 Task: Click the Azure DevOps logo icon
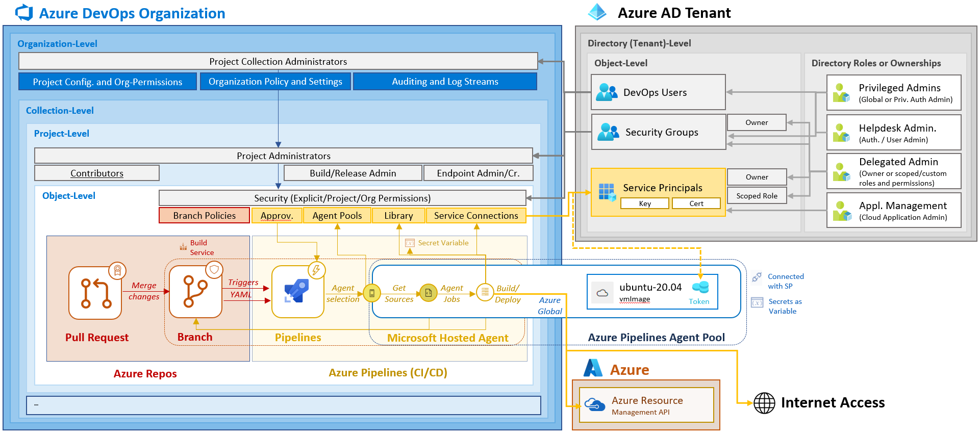(24, 12)
